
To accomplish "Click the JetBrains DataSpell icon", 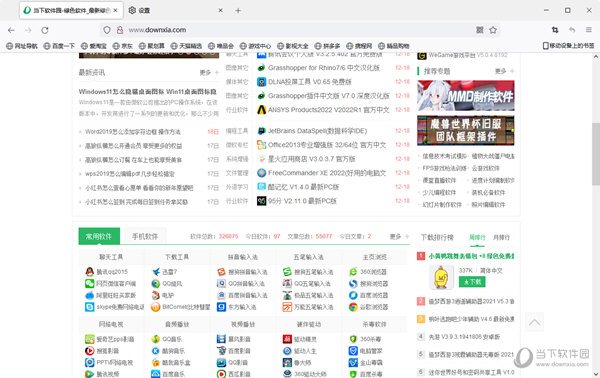I will (261, 131).
